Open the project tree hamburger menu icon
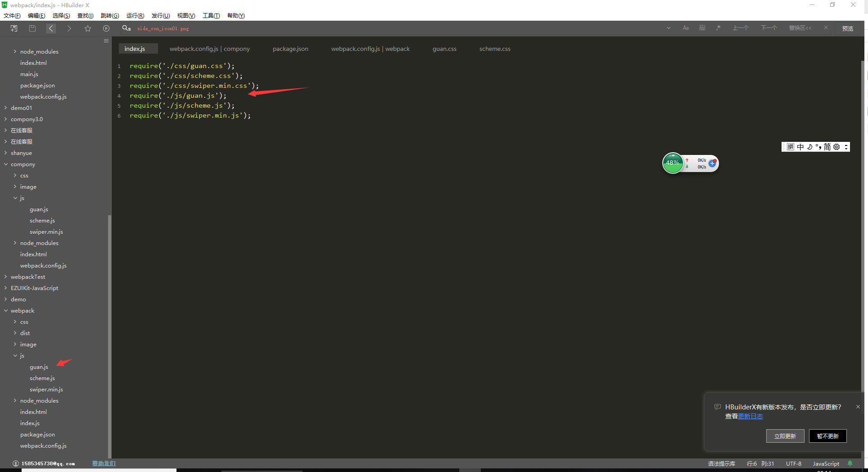The height and width of the screenshot is (472, 868). click(x=106, y=41)
